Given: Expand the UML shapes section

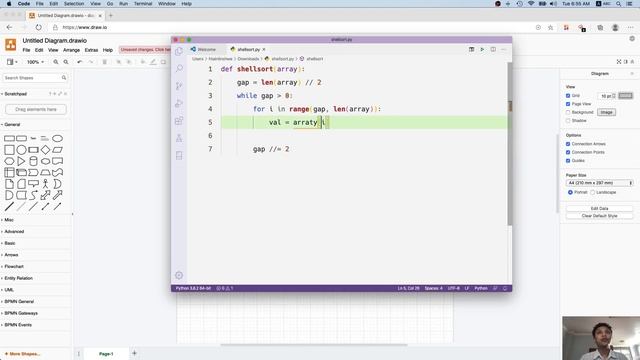Looking at the screenshot, I should point(9,290).
